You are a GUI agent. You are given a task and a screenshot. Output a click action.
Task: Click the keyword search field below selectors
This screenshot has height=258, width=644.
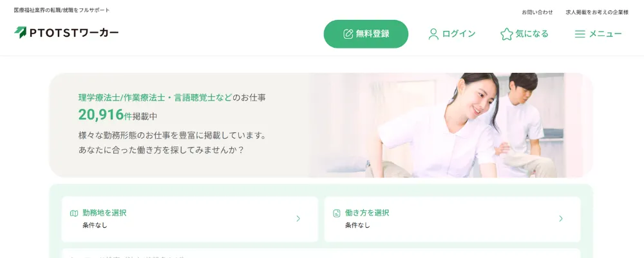tap(321, 253)
